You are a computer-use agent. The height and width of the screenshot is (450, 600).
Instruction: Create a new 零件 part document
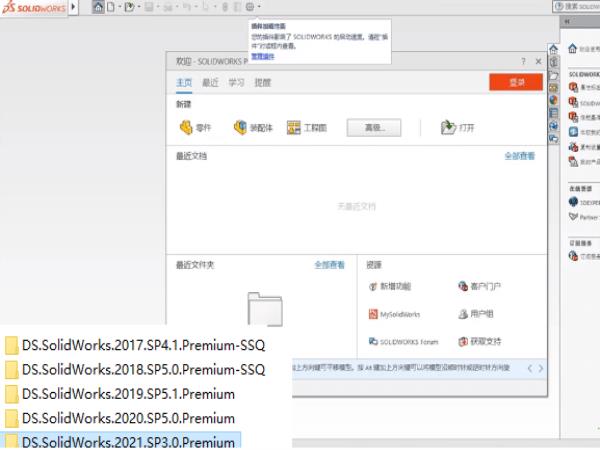[x=195, y=127]
